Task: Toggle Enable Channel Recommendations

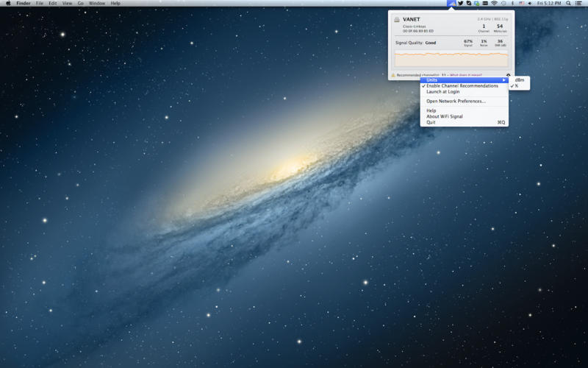Action: point(465,85)
